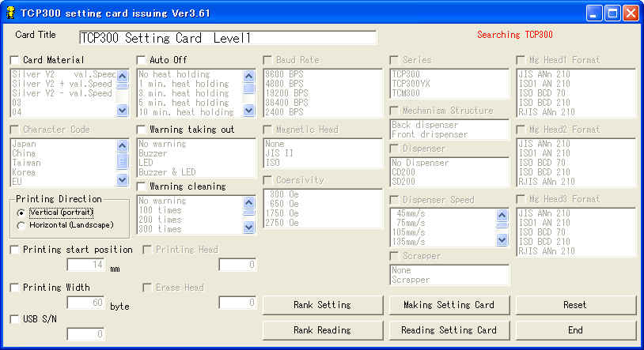
Task: Toggle Printing start position checkbox
Action: click(15, 250)
